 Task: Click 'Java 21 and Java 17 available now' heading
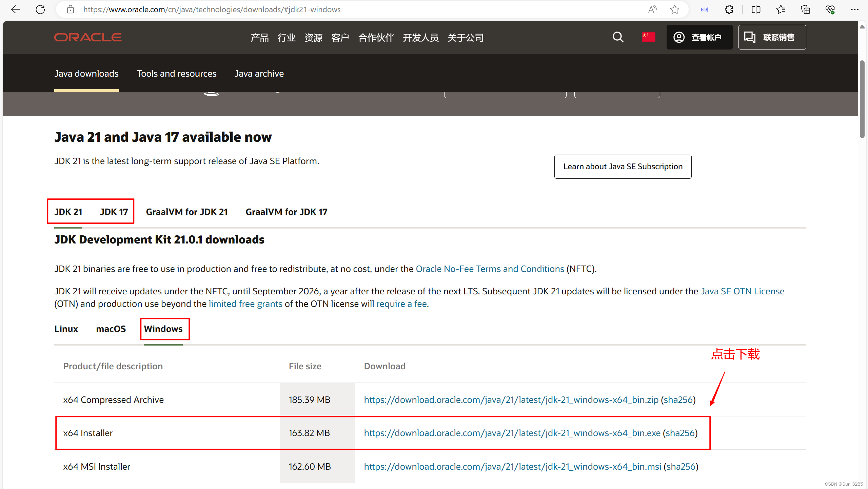[163, 137]
